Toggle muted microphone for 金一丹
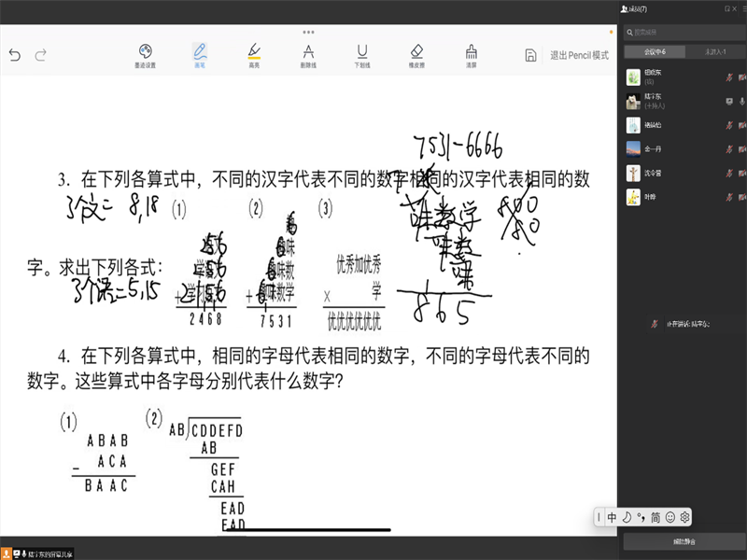The image size is (747, 560). click(728, 149)
